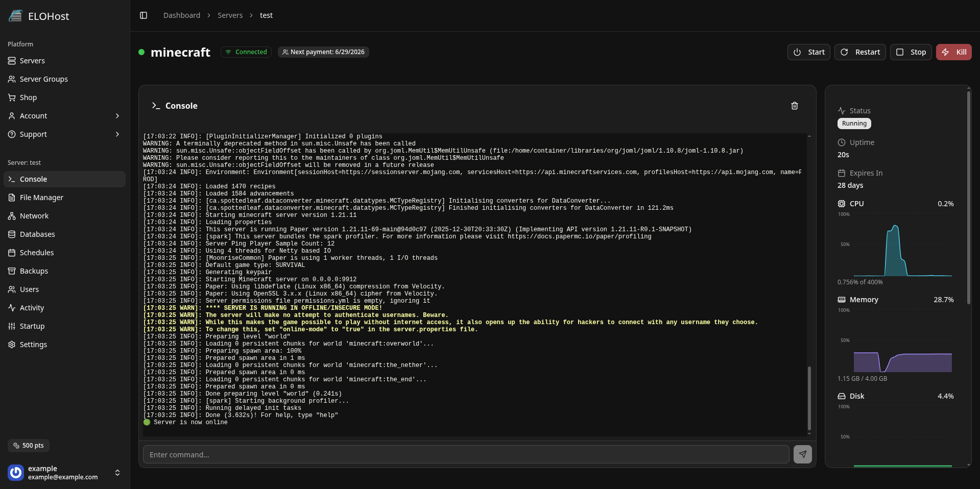Click the Uptime clock icon
980x489 pixels.
click(842, 142)
